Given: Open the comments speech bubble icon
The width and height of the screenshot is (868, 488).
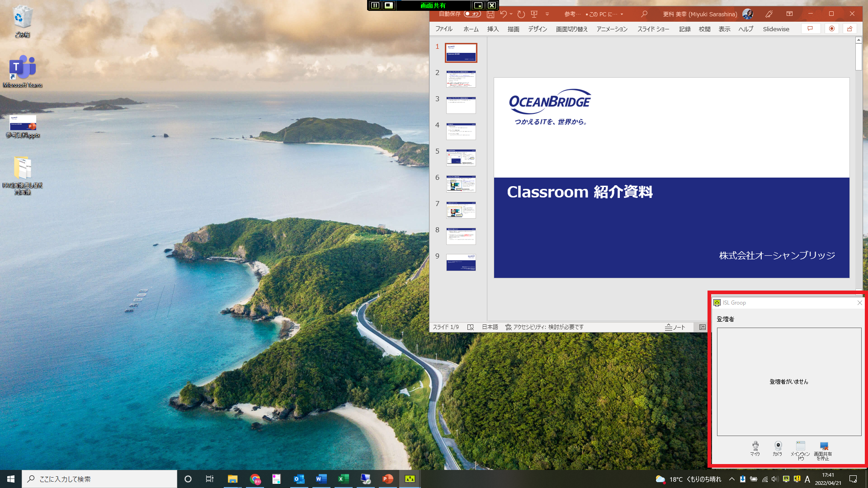Looking at the screenshot, I should [x=810, y=28].
